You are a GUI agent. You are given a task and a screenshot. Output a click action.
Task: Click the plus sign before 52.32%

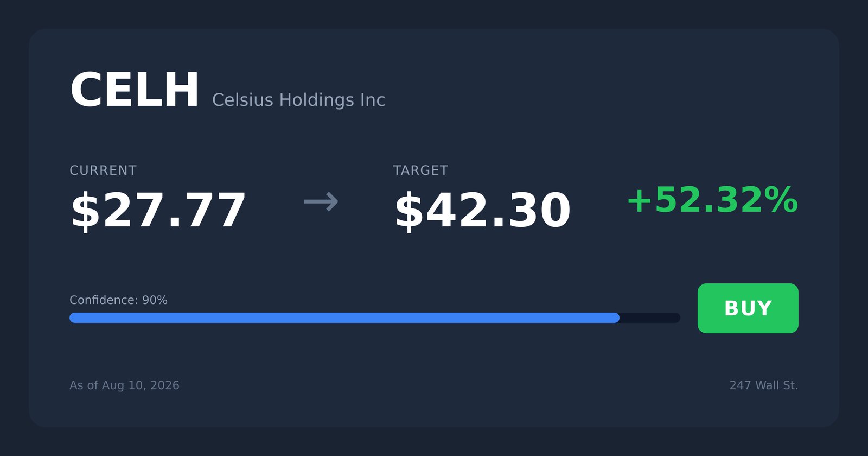click(640, 201)
